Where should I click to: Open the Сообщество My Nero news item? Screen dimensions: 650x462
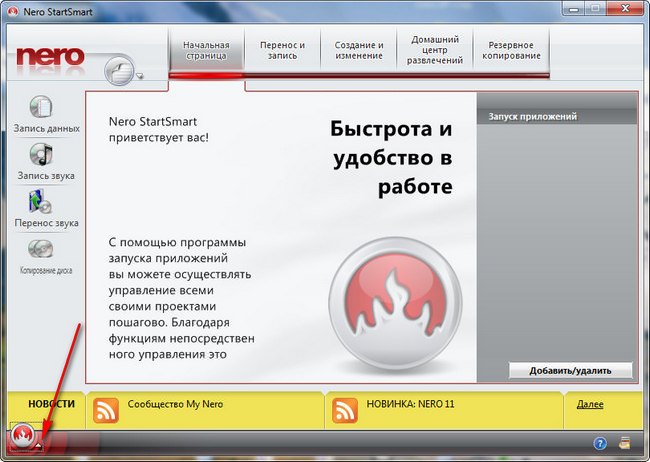coord(175,404)
